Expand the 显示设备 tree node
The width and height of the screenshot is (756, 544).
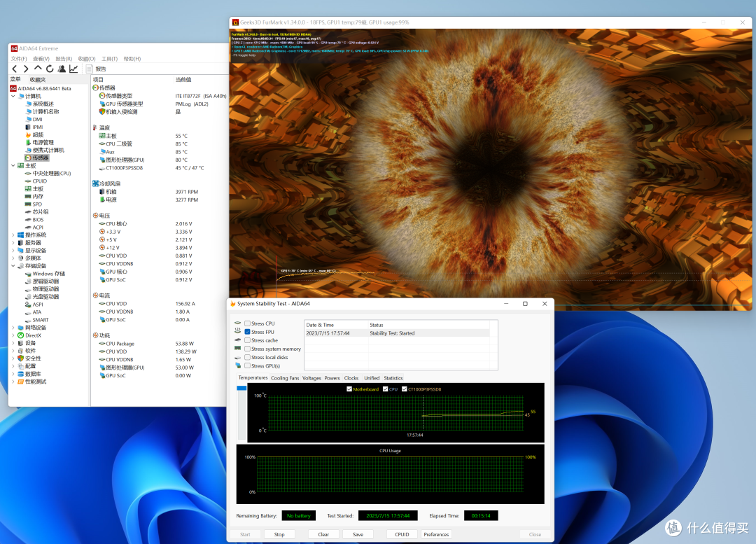[x=13, y=251]
